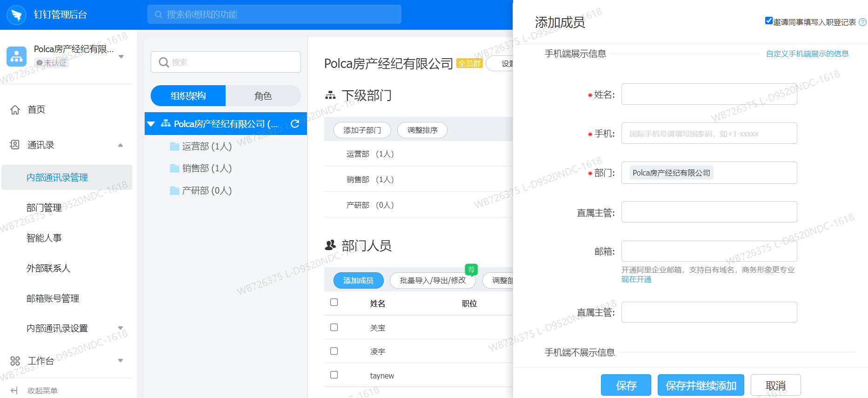
Task: Check the select-all checkbox in 姓名 header
Action: click(334, 303)
